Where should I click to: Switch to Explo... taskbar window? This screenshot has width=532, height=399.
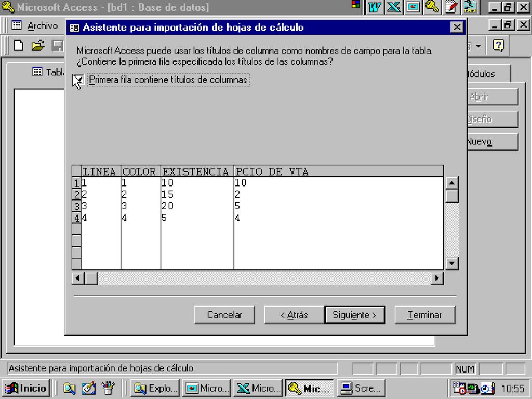point(155,389)
